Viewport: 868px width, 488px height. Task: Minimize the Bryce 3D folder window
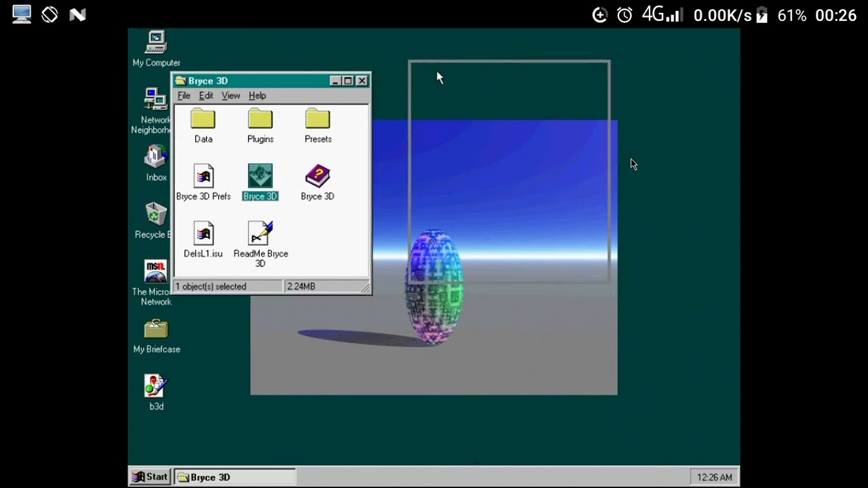(x=335, y=81)
